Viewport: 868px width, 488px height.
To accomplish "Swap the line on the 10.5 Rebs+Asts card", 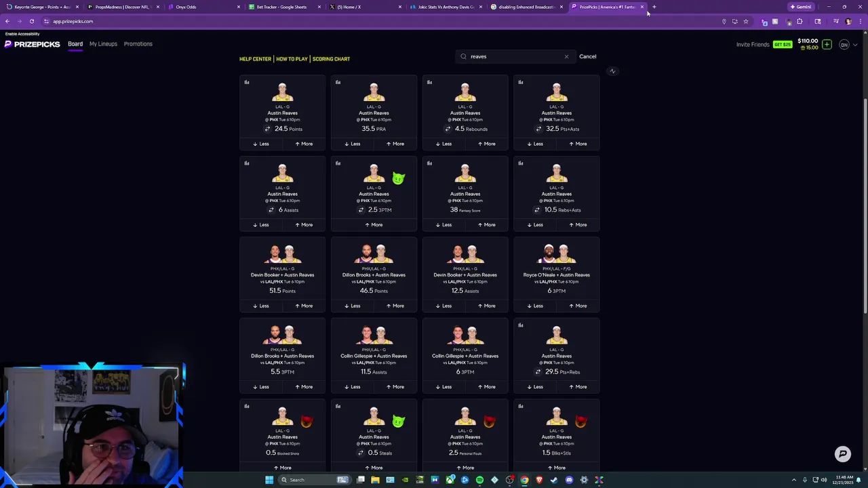I will [537, 210].
